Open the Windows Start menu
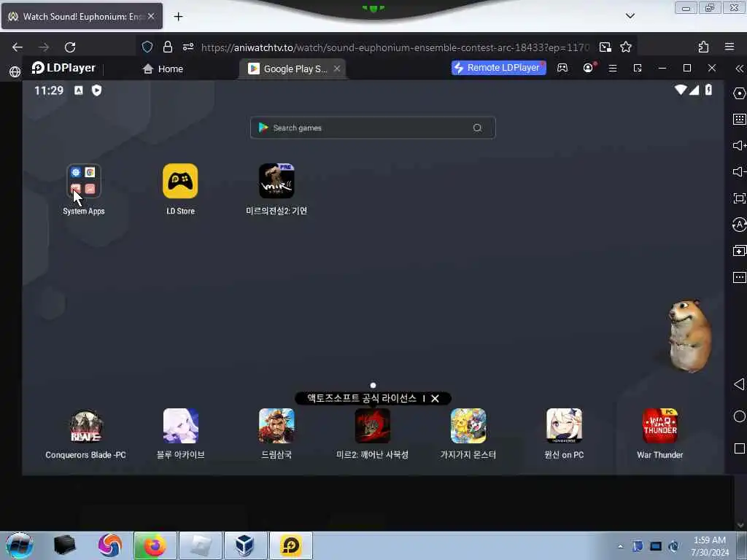This screenshot has height=560, width=747. pyautogui.click(x=20, y=545)
